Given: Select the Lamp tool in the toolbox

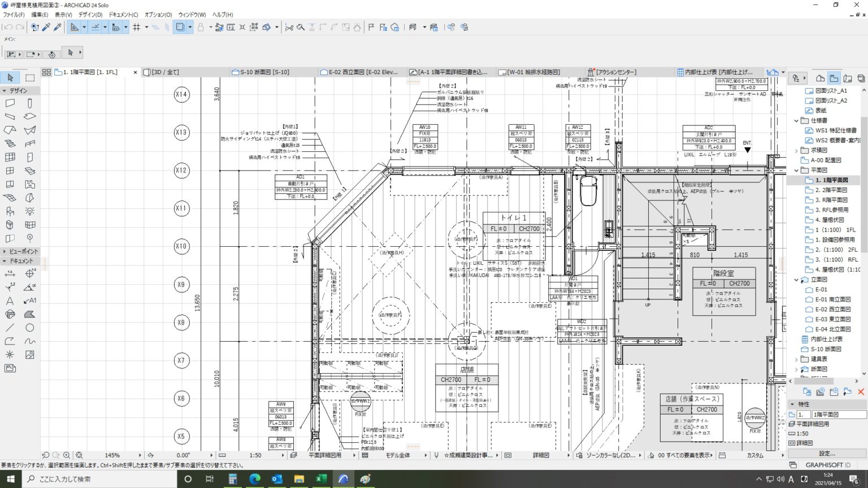Looking at the screenshot, I should pyautogui.click(x=30, y=211).
